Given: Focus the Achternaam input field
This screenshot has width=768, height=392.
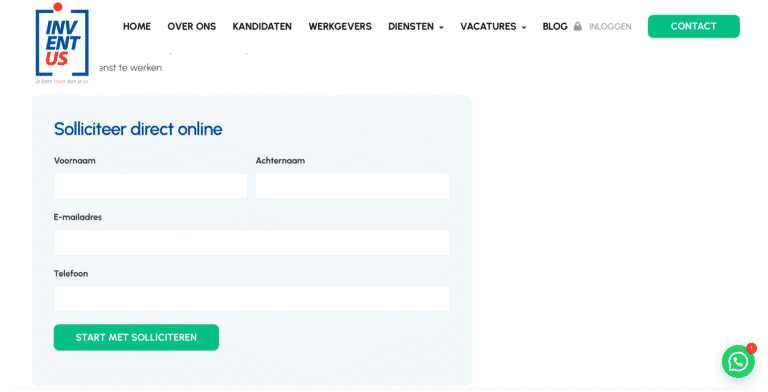Looking at the screenshot, I should coord(352,186).
